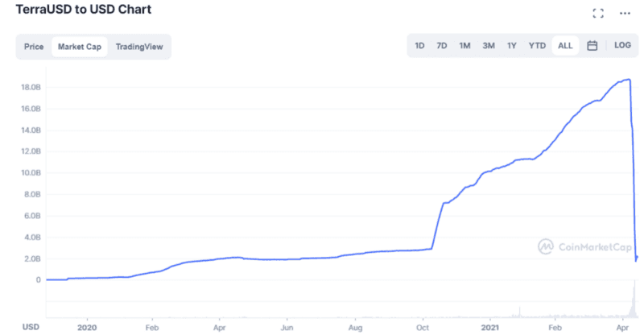
Task: Click the 2.0B y-axis label
Action: coord(32,259)
